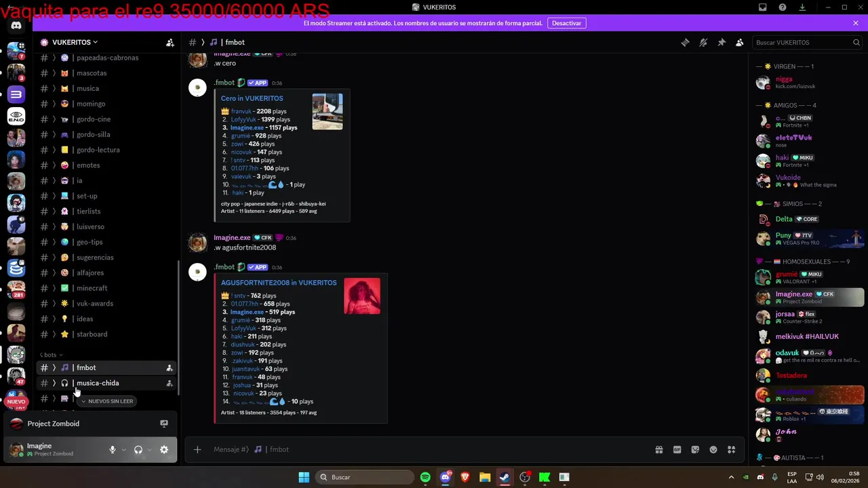Open the sugerencias channel
This screenshot has height=488, width=868.
coord(107,258)
